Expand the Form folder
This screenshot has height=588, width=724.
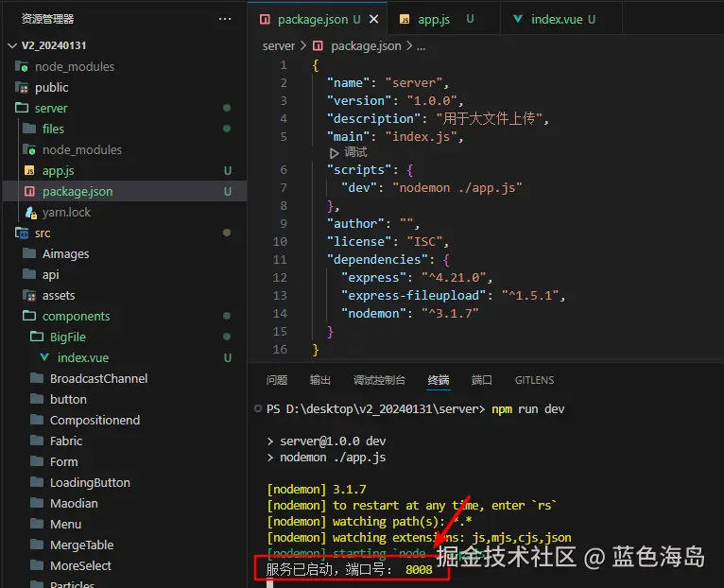(x=63, y=461)
